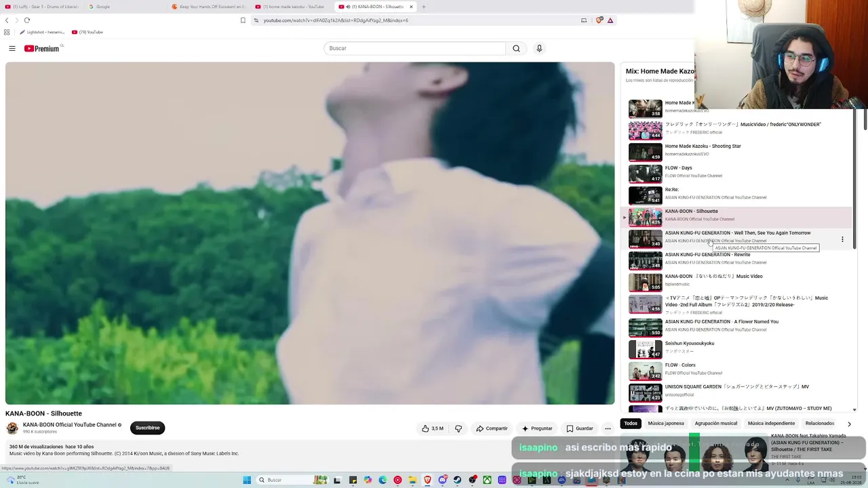Focus the YouTube Buscar search field
Image resolution: width=868 pixels, height=488 pixels.
pyautogui.click(x=414, y=48)
